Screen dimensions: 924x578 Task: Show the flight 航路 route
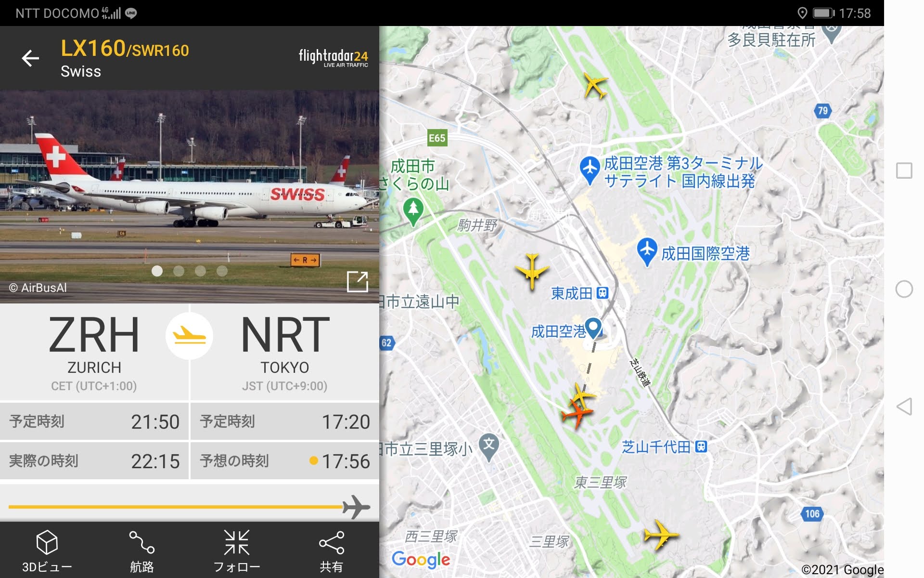[142, 552]
